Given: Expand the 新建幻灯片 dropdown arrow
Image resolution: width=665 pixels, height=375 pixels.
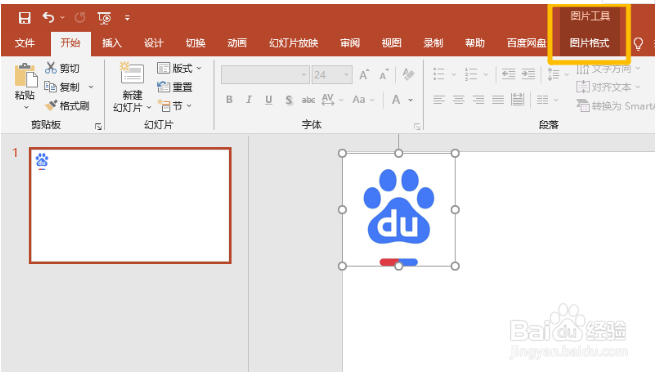Looking at the screenshot, I should click(x=149, y=108).
